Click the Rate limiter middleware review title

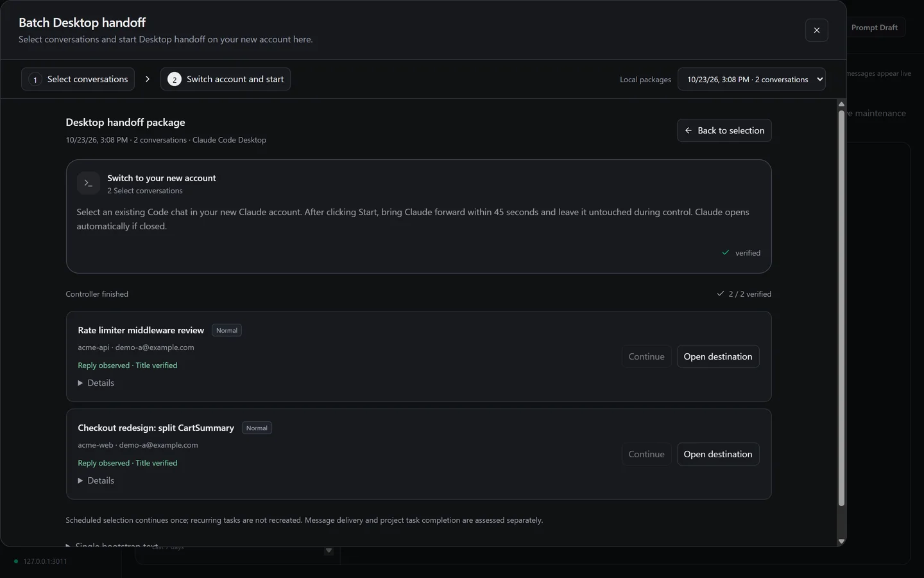[141, 330]
